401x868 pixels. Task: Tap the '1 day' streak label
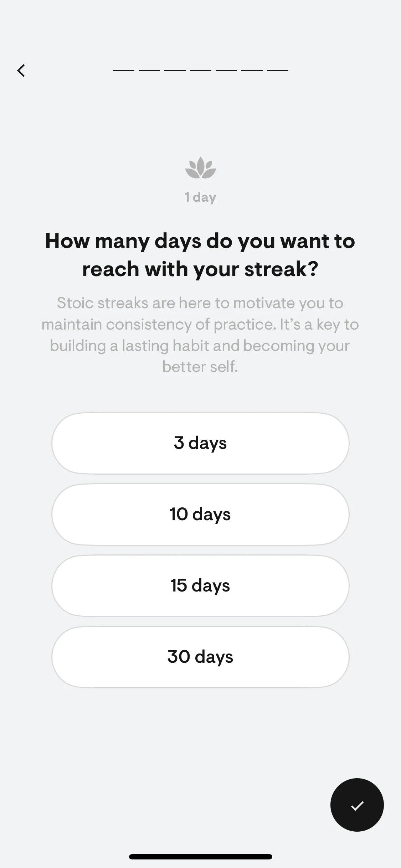pos(200,197)
